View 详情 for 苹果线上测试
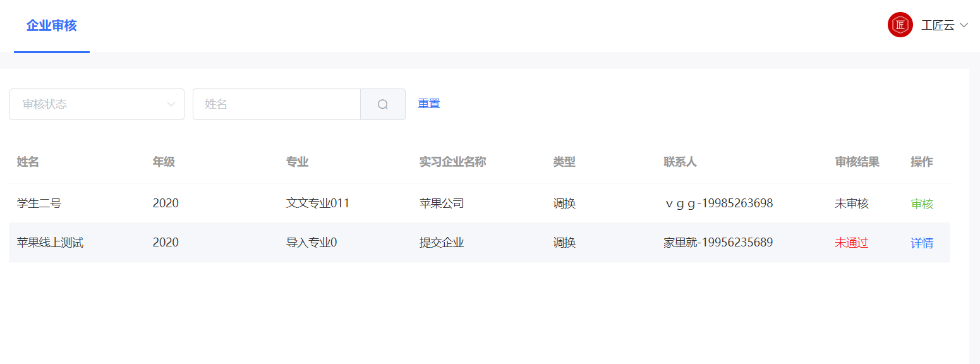This screenshot has height=364, width=980. 922,242
